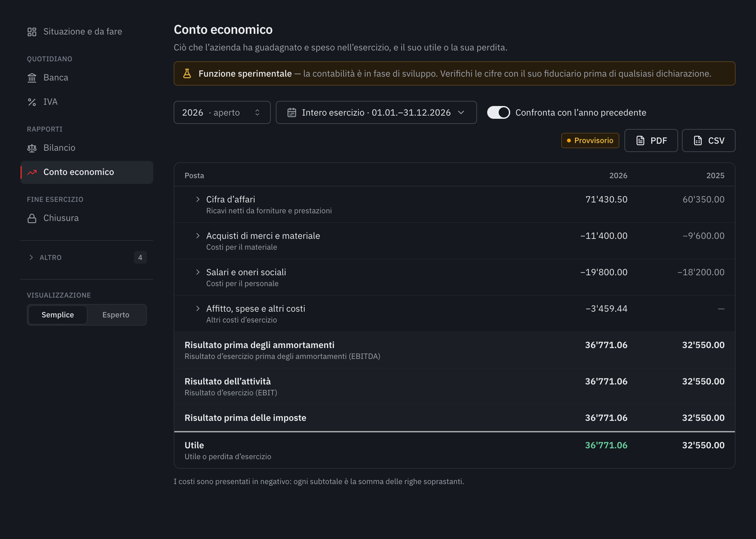The image size is (756, 539).
Task: Click the Salari 2025 value −18'200.00
Action: point(700,272)
